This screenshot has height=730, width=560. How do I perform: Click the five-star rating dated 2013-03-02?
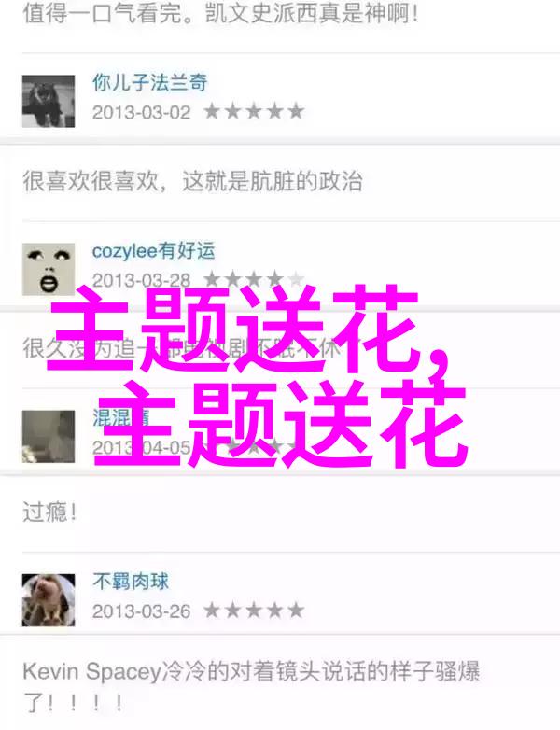(254, 112)
